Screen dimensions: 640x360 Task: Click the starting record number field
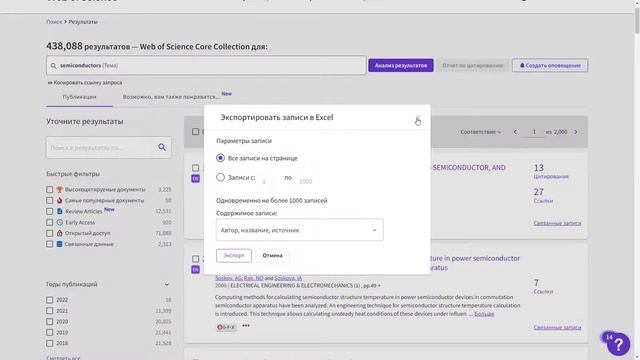(x=268, y=181)
